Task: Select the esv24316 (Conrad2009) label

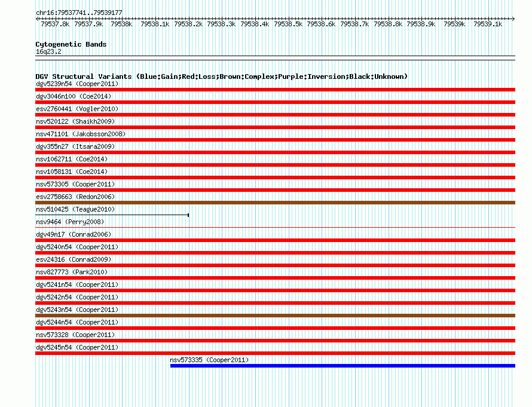Action: (74, 259)
